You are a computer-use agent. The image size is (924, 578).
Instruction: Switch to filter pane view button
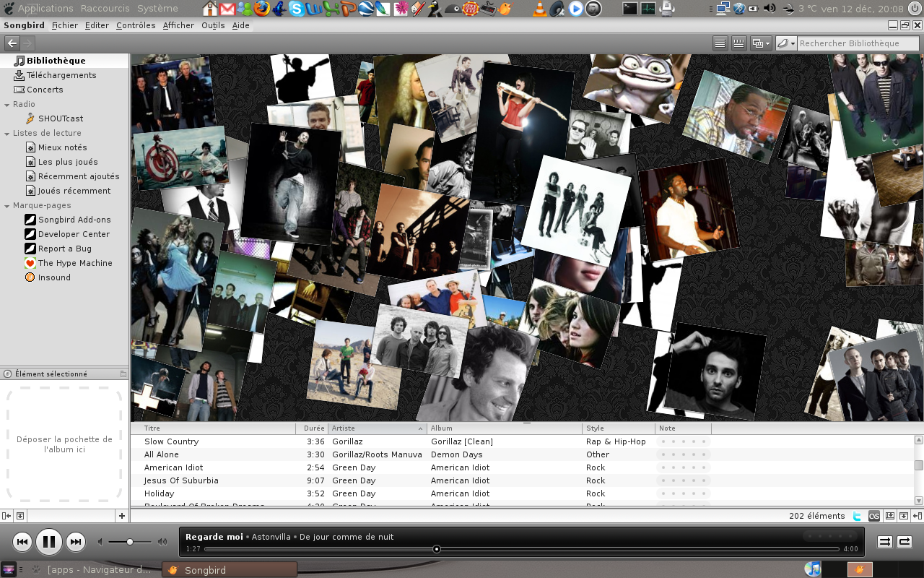(738, 43)
